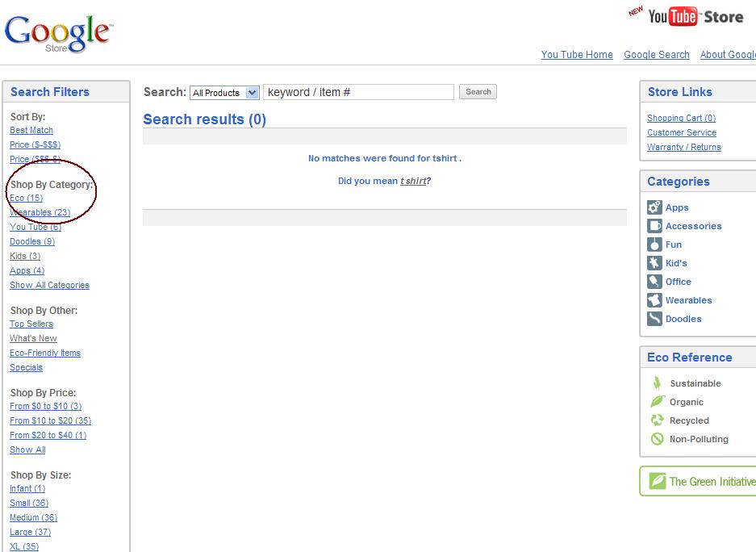Viewport: 756px width, 552px height.
Task: Open the Wearables text link under Categories
Action: (688, 300)
